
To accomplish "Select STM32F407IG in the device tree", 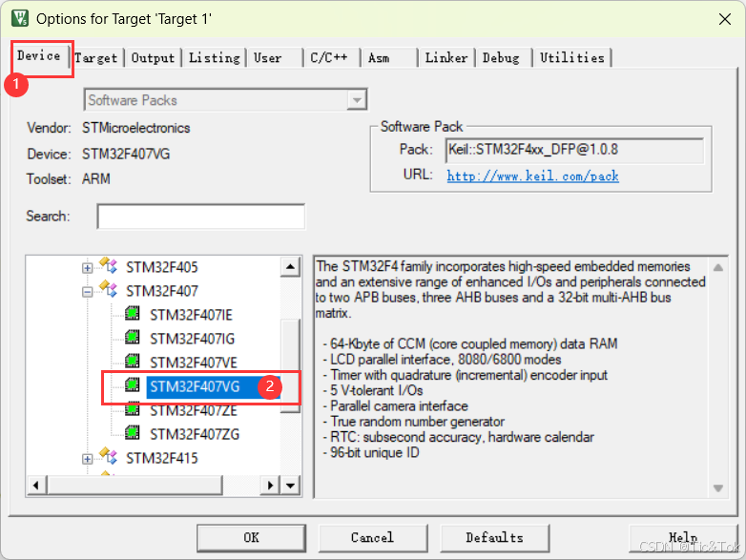I will coord(192,339).
